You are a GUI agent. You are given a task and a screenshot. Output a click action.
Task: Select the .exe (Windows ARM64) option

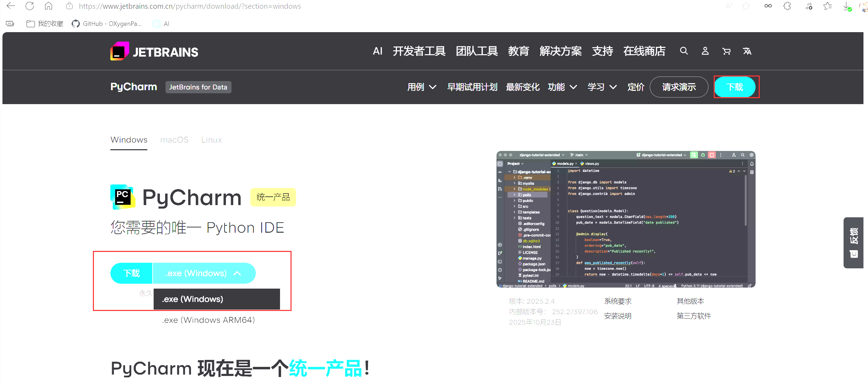click(208, 320)
